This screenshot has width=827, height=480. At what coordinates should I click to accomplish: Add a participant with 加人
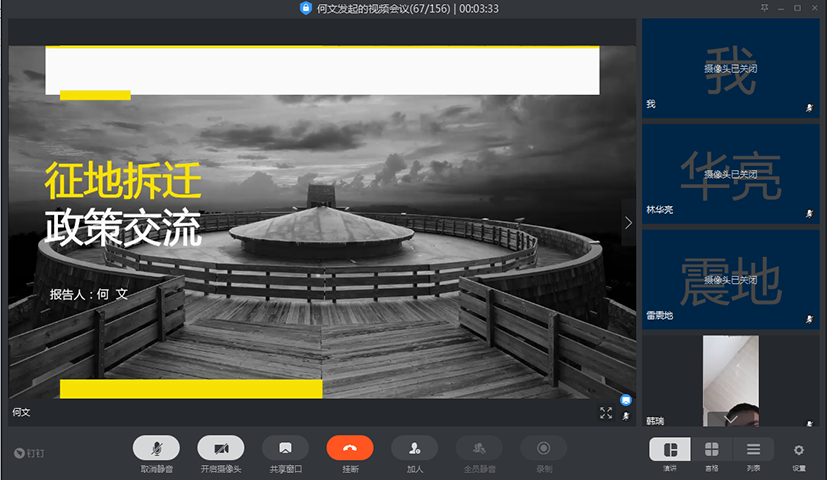point(414,448)
